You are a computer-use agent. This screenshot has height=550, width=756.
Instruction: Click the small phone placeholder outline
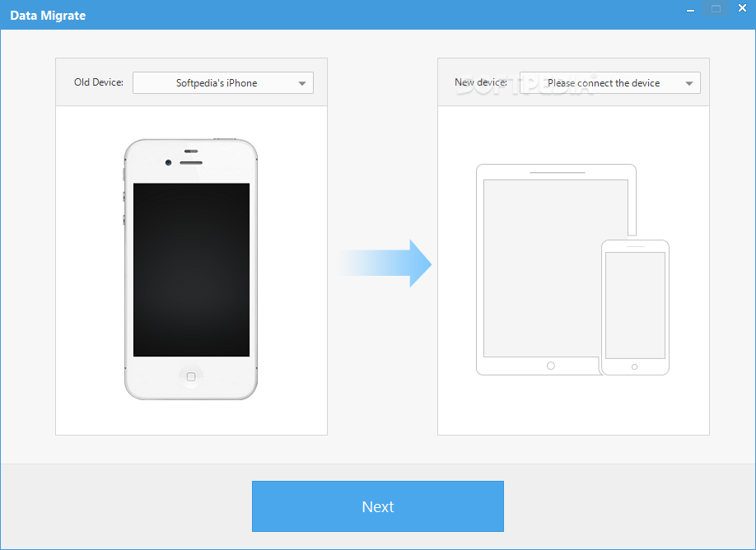tap(636, 308)
